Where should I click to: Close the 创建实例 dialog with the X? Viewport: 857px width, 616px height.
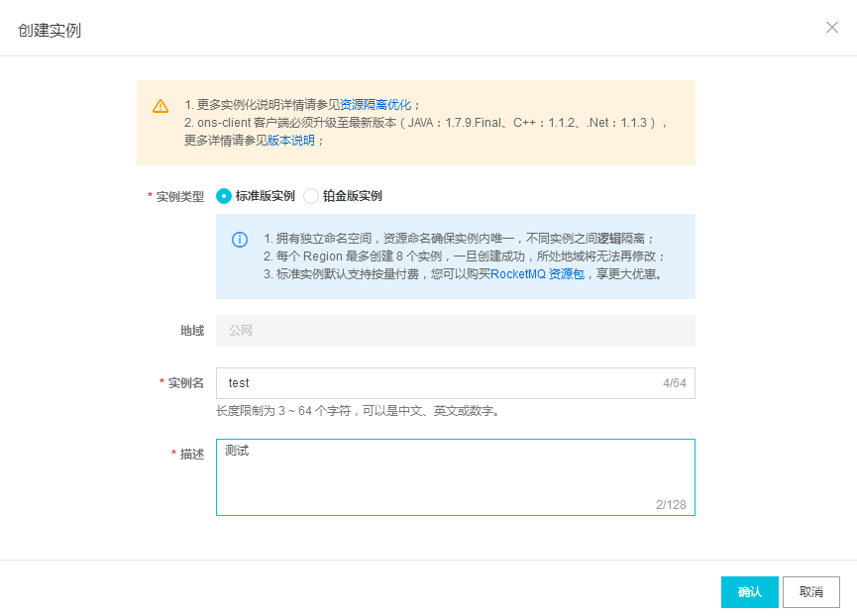click(x=832, y=28)
